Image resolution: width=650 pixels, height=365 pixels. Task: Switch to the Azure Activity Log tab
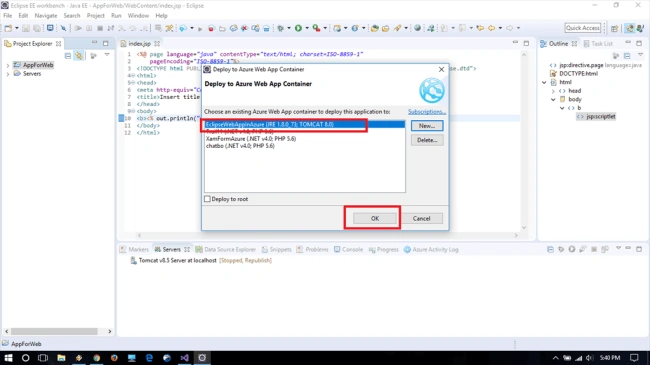click(431, 249)
